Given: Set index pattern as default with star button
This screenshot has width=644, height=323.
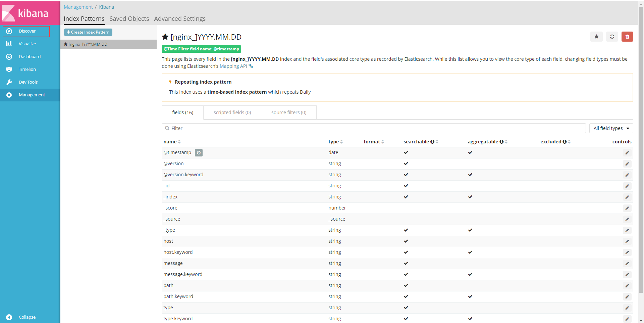Looking at the screenshot, I should pos(596,37).
